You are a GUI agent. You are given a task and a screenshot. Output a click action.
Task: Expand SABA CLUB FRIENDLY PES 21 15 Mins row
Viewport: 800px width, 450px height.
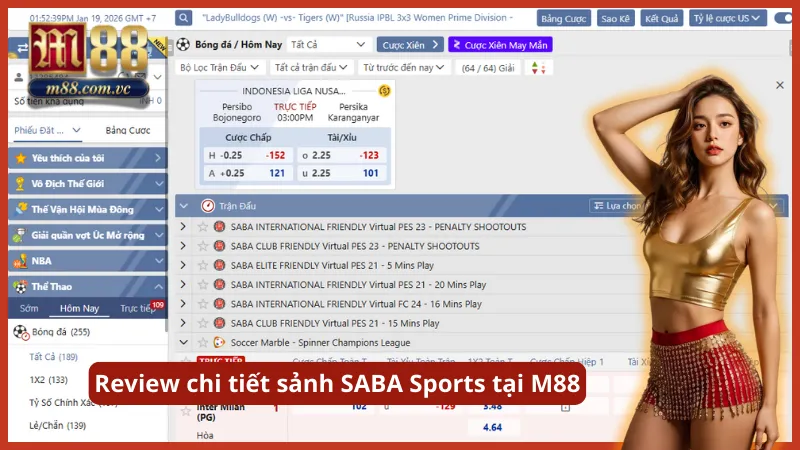coord(183,323)
